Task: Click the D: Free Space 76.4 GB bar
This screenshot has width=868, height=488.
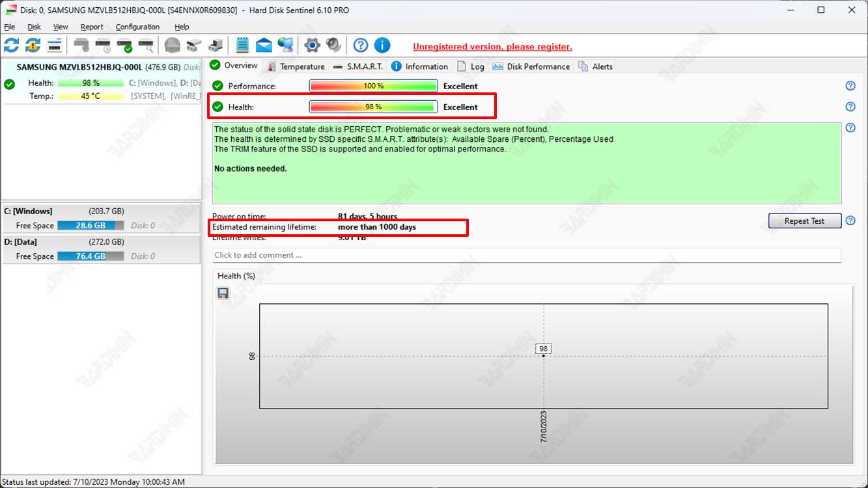Action: coord(91,256)
